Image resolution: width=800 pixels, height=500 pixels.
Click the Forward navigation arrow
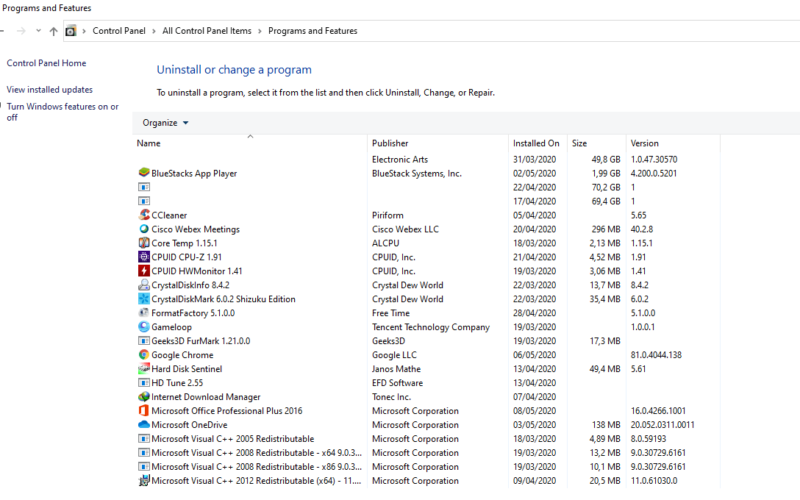click(21, 31)
